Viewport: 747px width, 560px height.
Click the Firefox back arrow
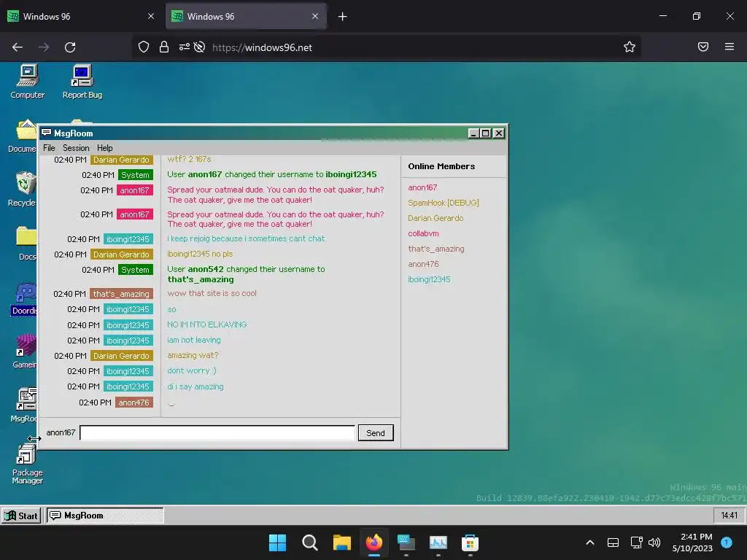18,47
